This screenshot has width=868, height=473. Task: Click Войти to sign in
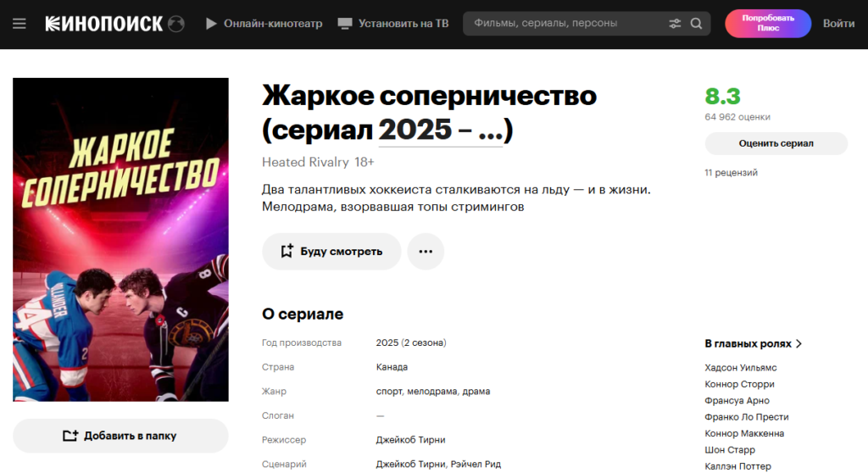[838, 24]
